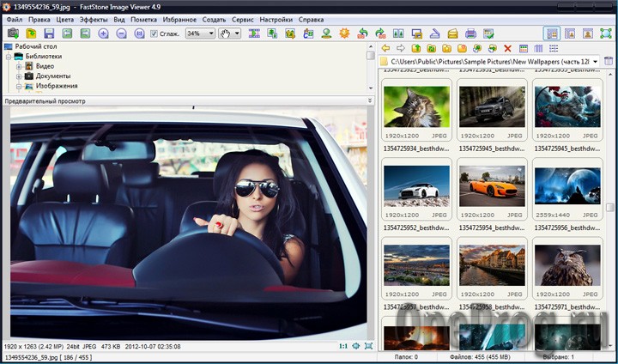Expand the Видео tree node
The image size is (618, 364).
click(19, 66)
